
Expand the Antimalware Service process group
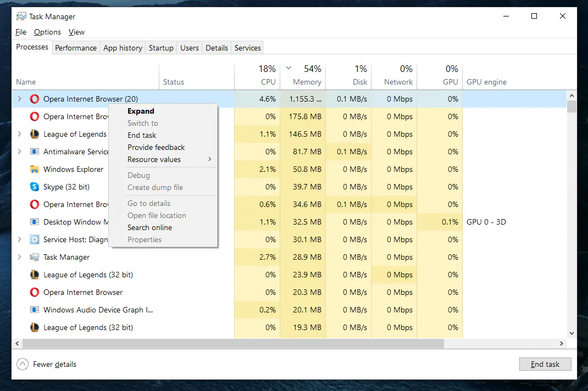pyautogui.click(x=19, y=152)
